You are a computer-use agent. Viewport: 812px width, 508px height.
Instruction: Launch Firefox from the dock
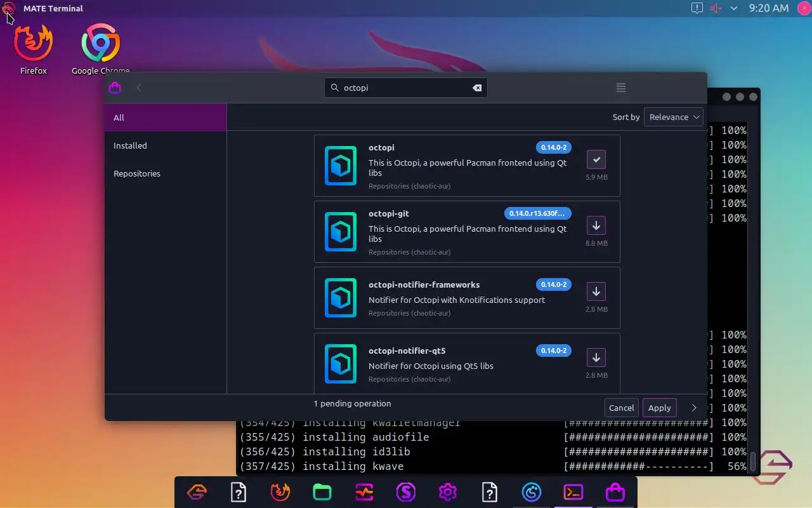point(280,492)
